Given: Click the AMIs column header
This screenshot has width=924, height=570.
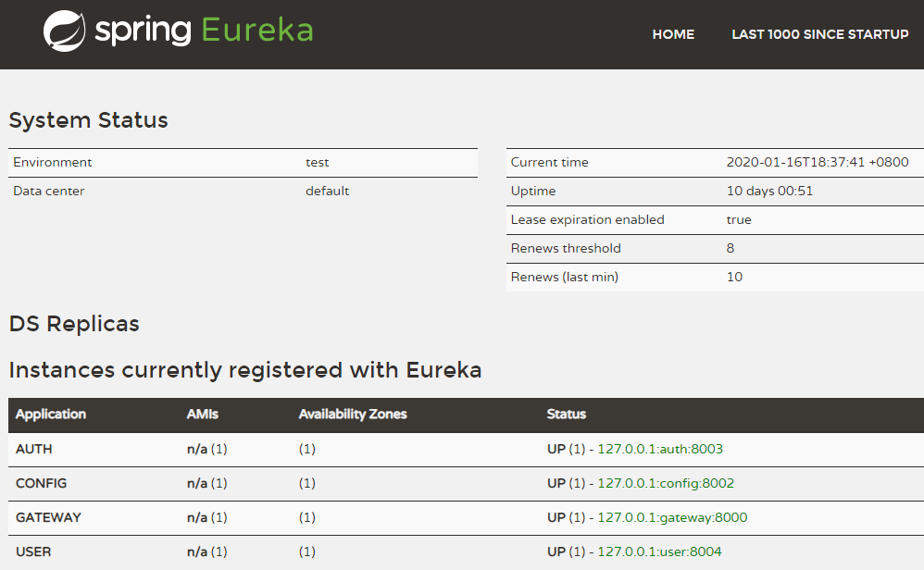Looking at the screenshot, I should tap(202, 415).
